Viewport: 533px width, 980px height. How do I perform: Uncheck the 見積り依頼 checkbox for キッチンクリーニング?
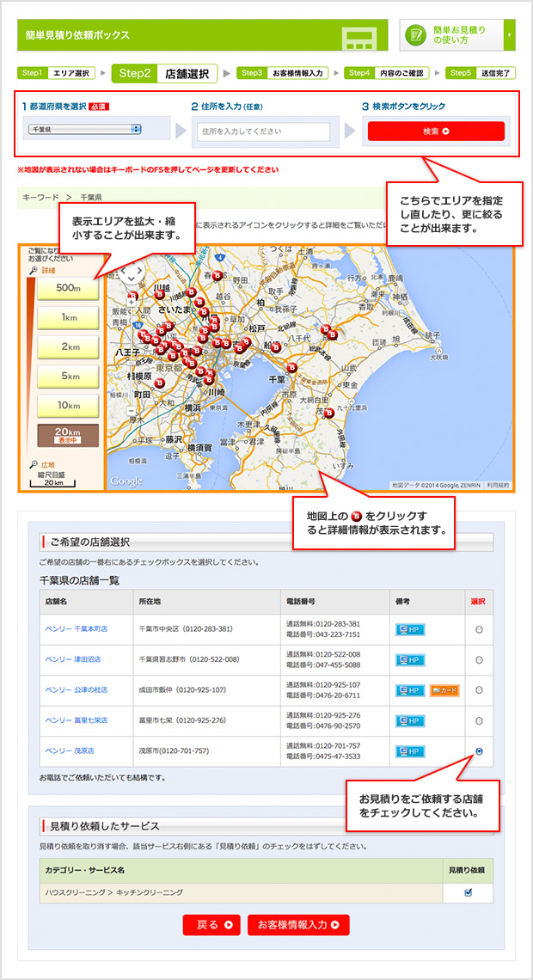(468, 892)
